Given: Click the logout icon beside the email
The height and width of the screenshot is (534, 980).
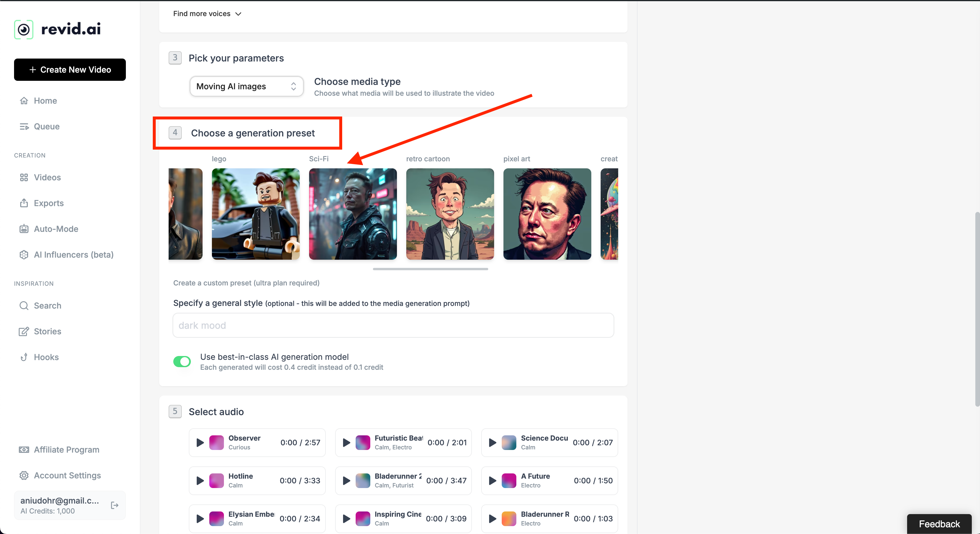Looking at the screenshot, I should point(114,505).
